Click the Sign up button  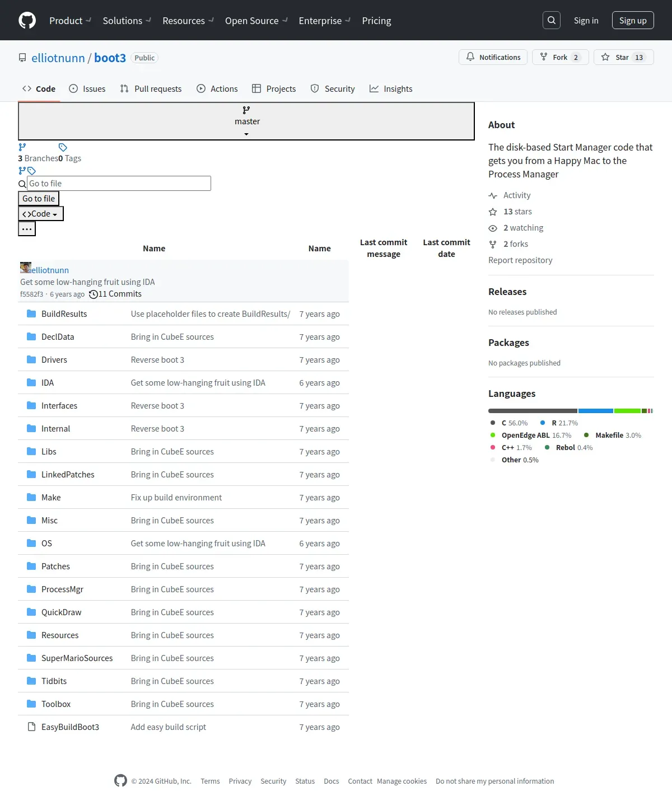[x=633, y=20]
